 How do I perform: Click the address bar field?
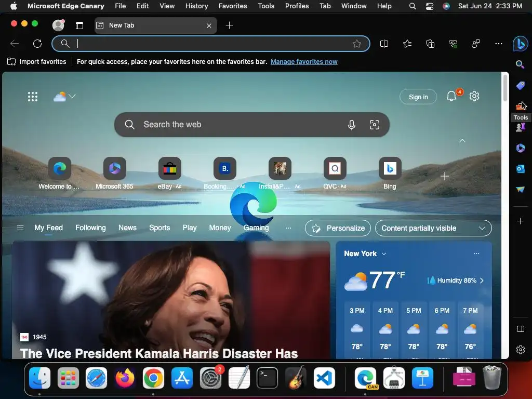210,44
